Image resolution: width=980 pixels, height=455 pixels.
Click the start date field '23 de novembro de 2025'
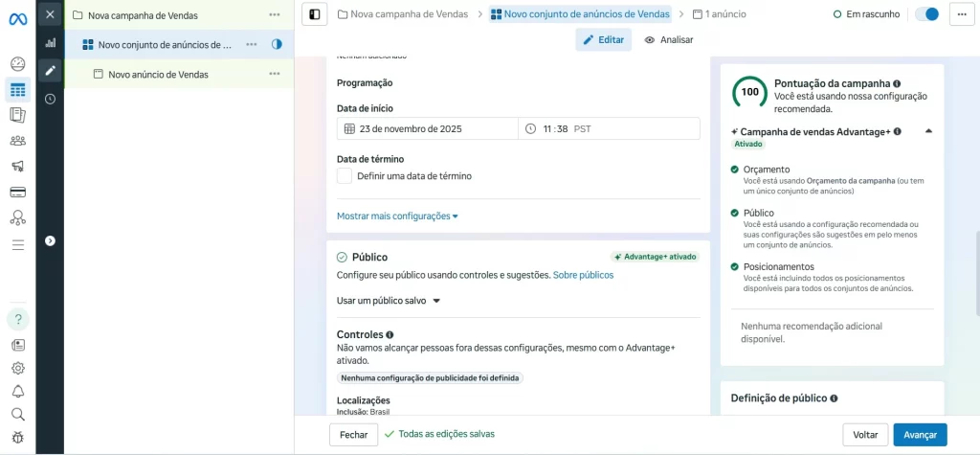[x=427, y=128]
